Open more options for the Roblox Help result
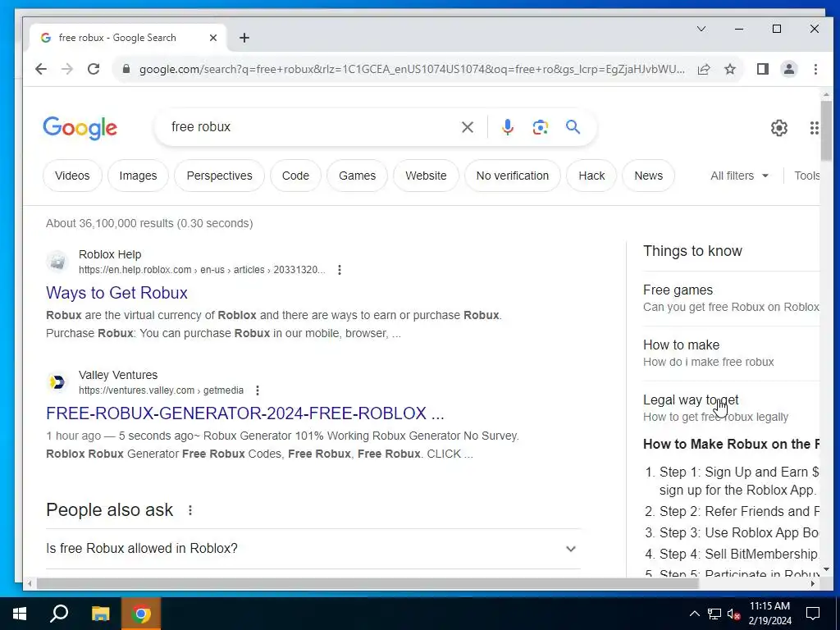 tap(339, 270)
